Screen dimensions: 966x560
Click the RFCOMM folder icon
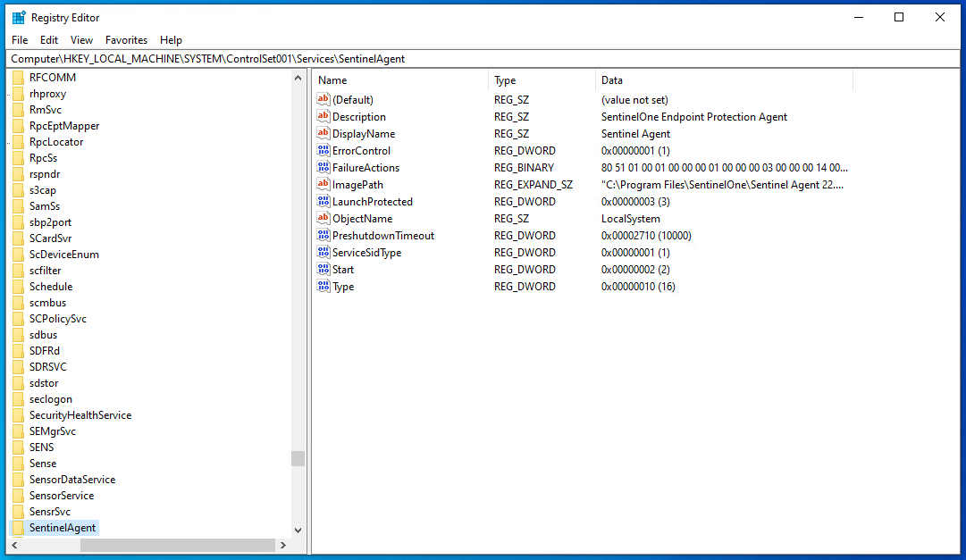(x=18, y=78)
